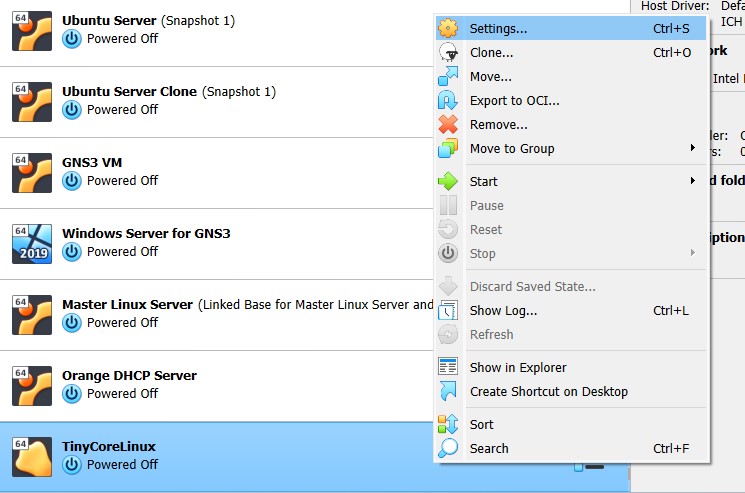Select the Master Linux Server name
Image resolution: width=745 pixels, height=493 pixels.
[127, 304]
